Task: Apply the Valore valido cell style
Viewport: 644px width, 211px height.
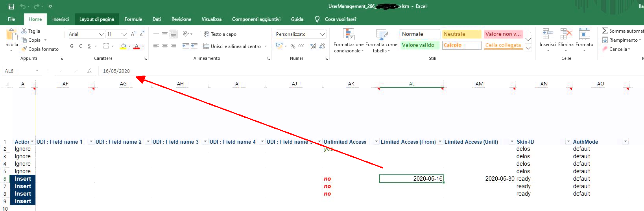Action: 419,45
